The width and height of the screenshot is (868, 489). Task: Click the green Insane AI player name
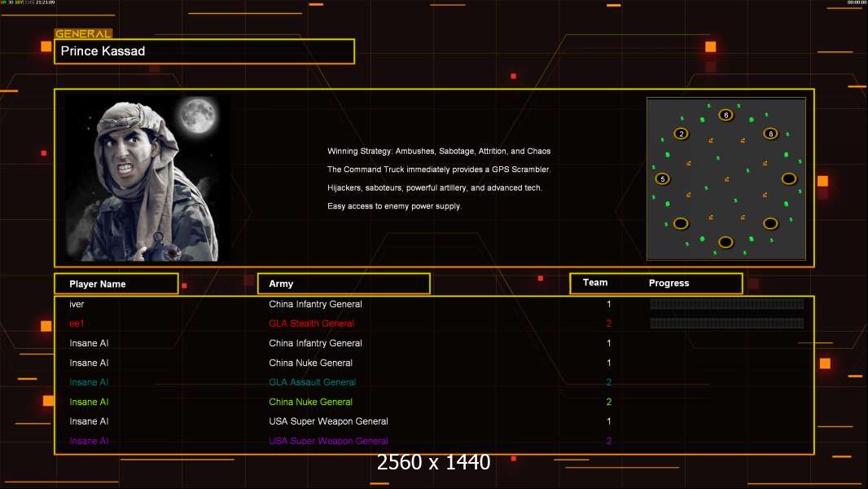pos(89,402)
